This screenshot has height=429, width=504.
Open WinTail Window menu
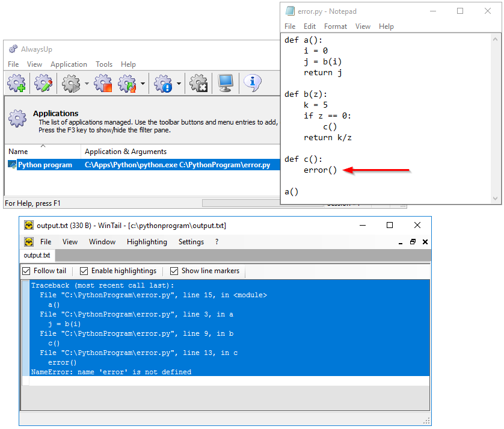tap(102, 242)
